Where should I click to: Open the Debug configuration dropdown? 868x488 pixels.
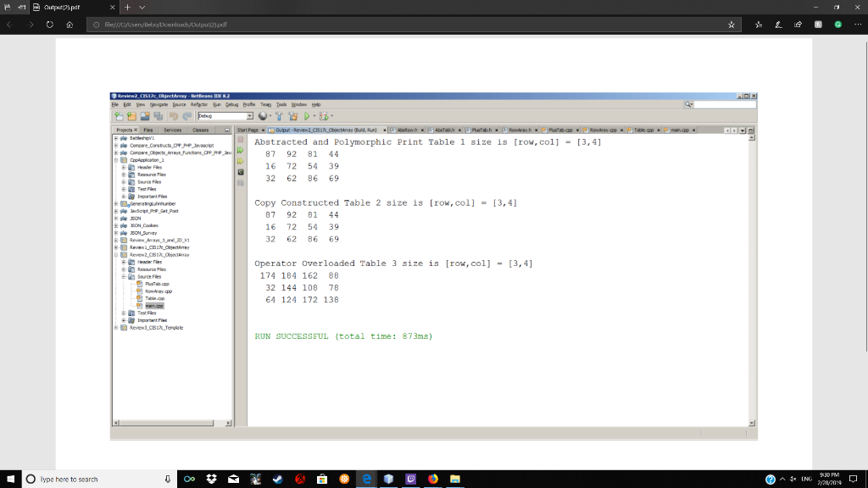250,116
